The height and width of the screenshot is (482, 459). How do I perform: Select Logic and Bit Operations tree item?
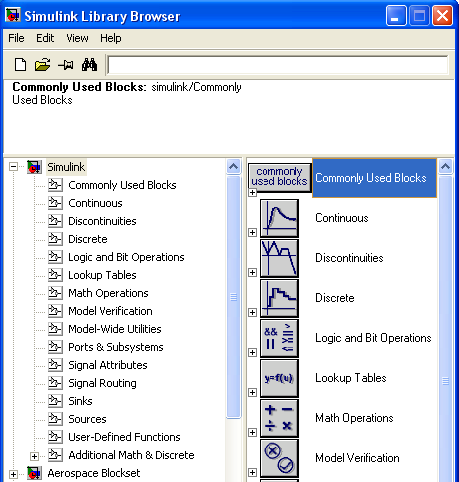[x=126, y=257]
